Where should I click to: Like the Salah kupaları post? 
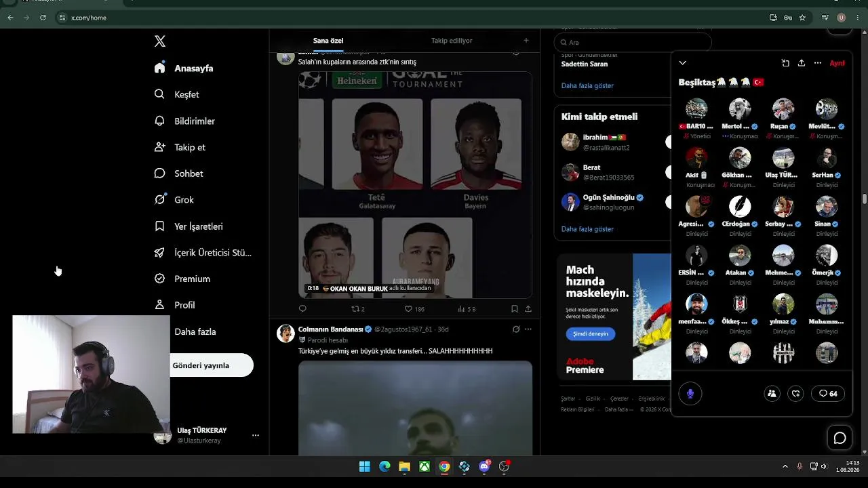[x=414, y=309]
